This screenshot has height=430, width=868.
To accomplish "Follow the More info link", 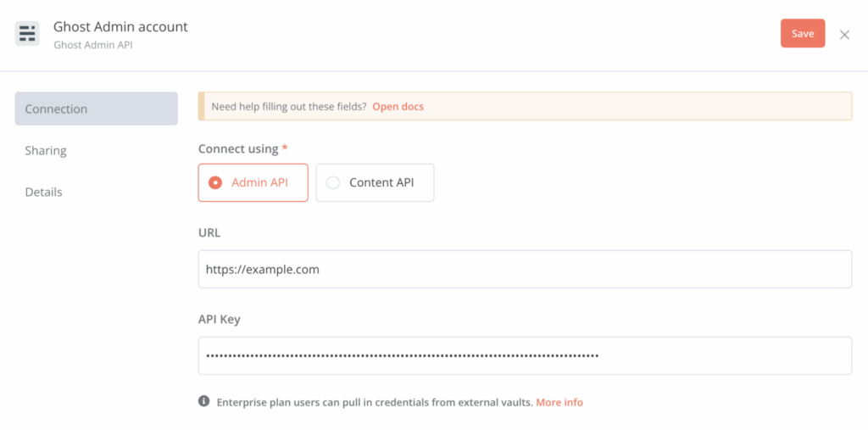I will pyautogui.click(x=559, y=402).
